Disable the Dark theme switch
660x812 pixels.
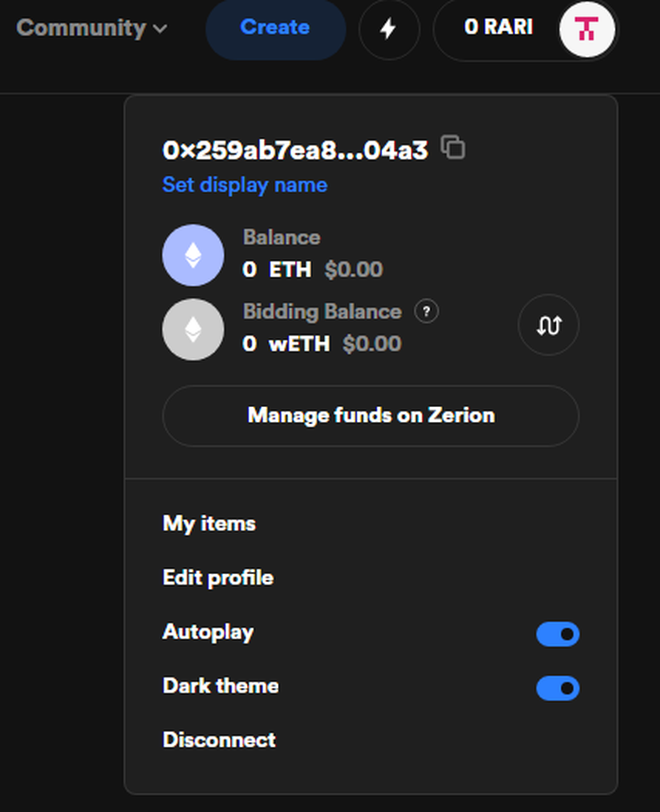click(558, 688)
